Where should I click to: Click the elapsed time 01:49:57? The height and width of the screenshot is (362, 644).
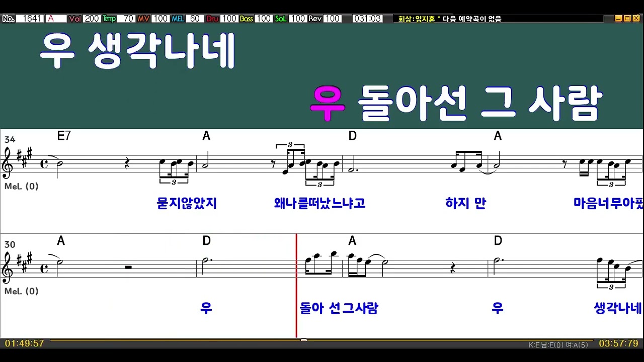(24, 343)
